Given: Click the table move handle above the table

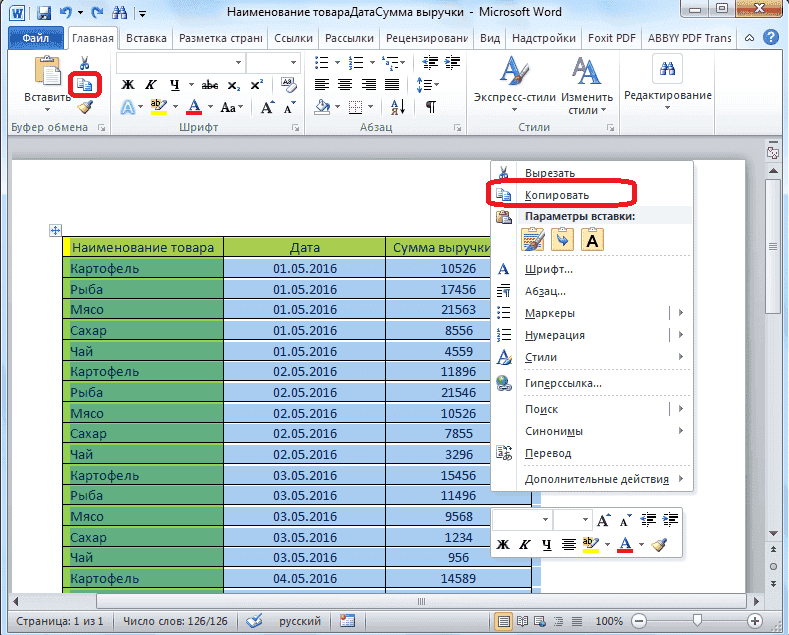Looking at the screenshot, I should [x=55, y=231].
